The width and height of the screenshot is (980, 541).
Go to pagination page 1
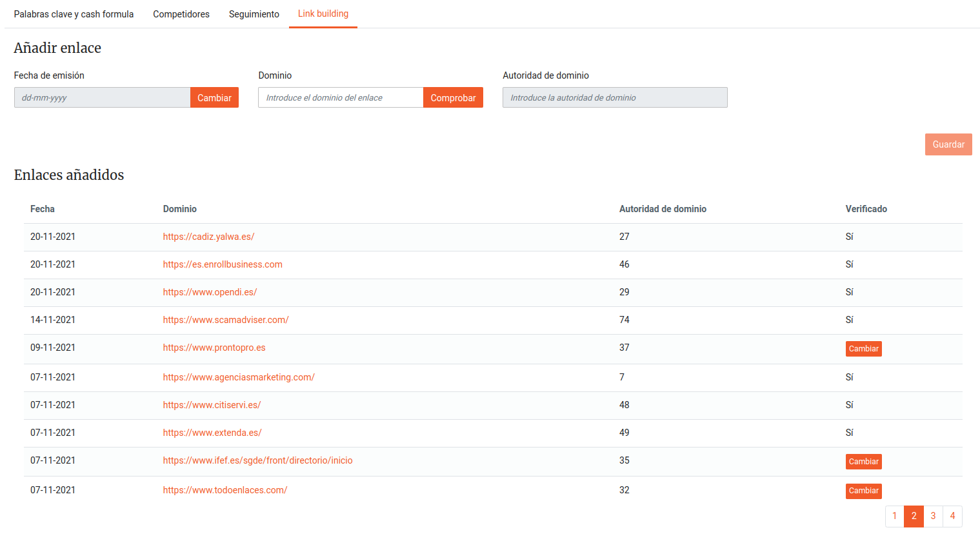click(x=894, y=516)
